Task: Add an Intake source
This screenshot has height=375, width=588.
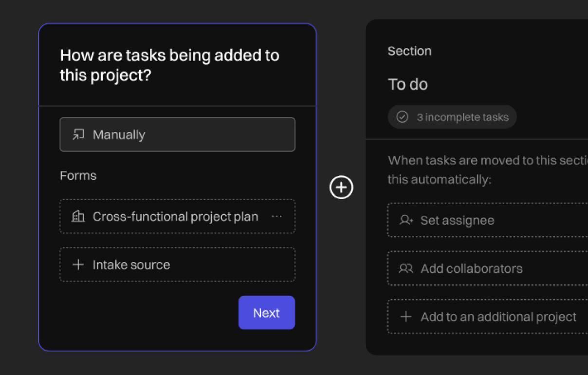Action: [x=177, y=264]
